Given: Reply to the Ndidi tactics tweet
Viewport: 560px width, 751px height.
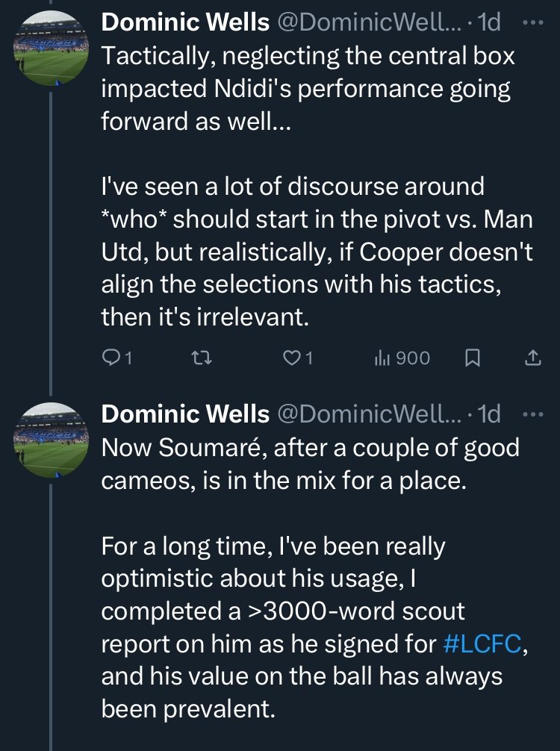Looking at the screenshot, I should coord(117,358).
